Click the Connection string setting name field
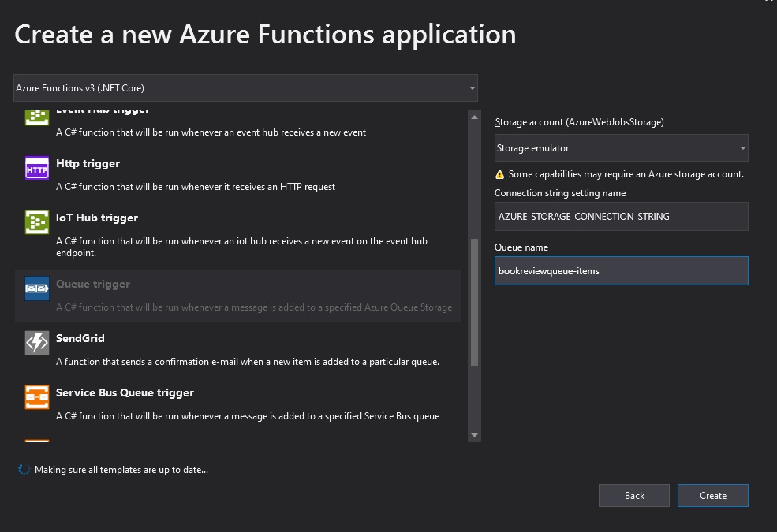 click(x=622, y=216)
